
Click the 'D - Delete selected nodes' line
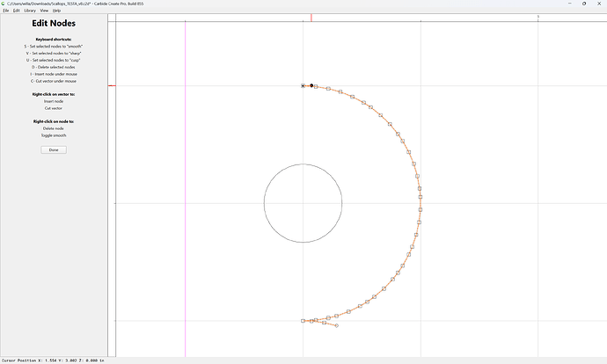(x=54, y=68)
